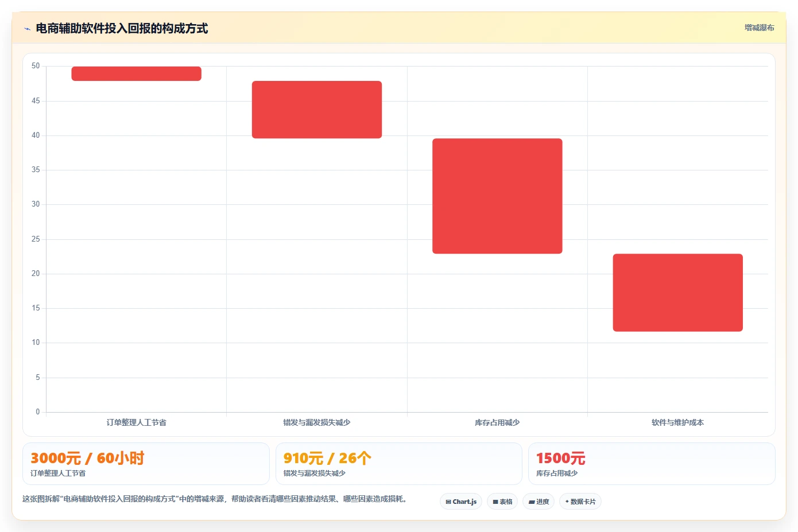This screenshot has width=798, height=532.
Task: Click x-axis label 错发与漏发损失减少
Action: tap(317, 422)
